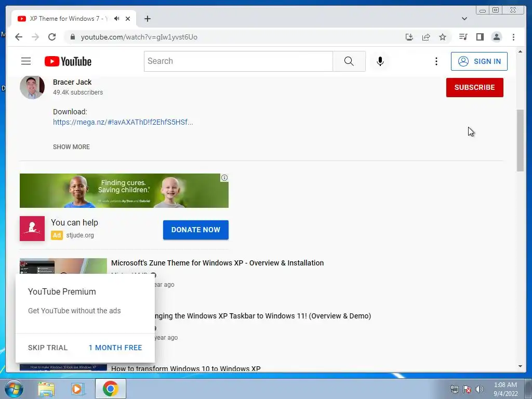This screenshot has height=399, width=532.
Task: Open the media controls toolbar icon
Action: (x=463, y=37)
